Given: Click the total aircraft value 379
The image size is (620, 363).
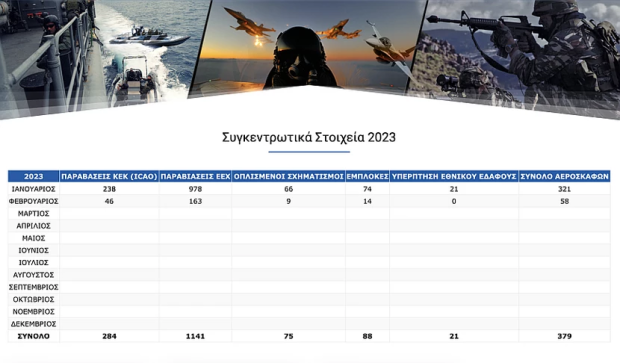Looking at the screenshot, I should coord(564,336).
